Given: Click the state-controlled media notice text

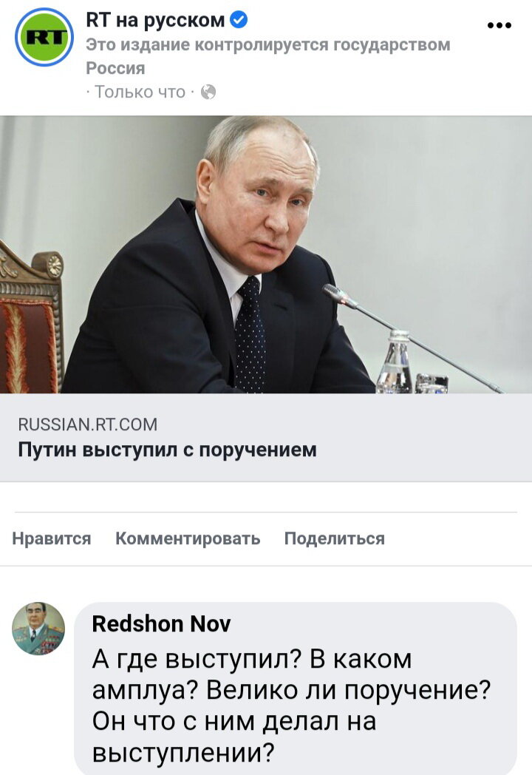Looking at the screenshot, I should (x=268, y=44).
